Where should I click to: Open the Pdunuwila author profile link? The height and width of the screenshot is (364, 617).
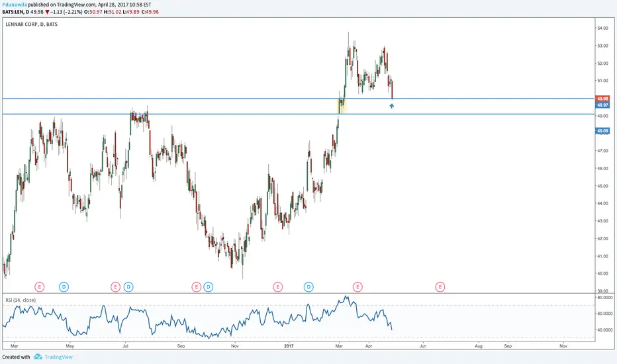(15, 5)
